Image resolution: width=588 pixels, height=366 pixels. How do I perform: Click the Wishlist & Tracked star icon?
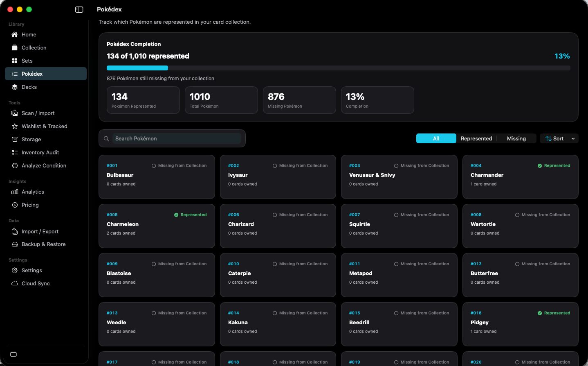coord(15,127)
